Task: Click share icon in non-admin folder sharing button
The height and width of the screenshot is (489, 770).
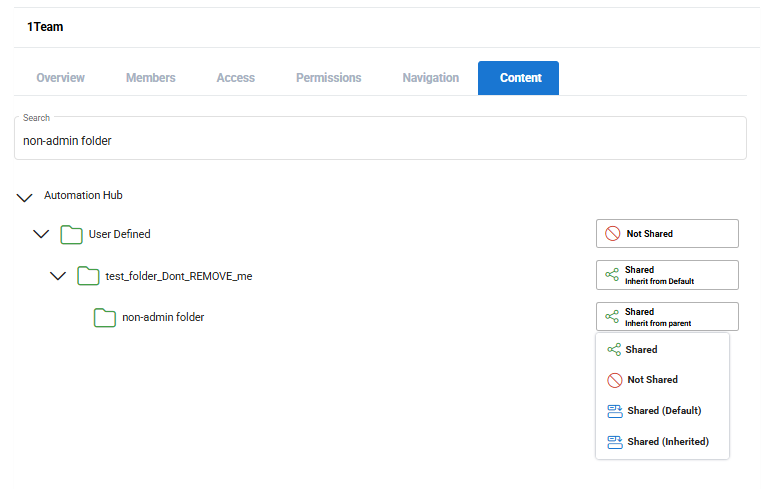Action: pos(613,317)
